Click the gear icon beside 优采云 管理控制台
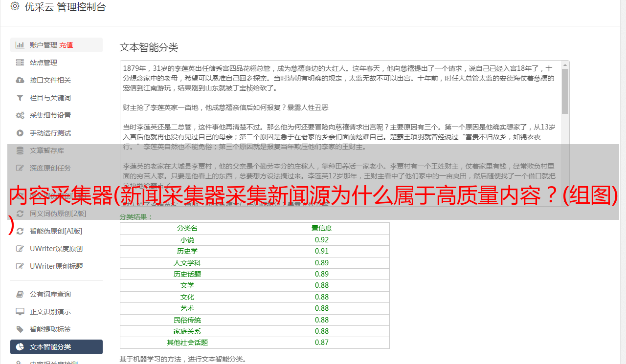 [15, 6]
